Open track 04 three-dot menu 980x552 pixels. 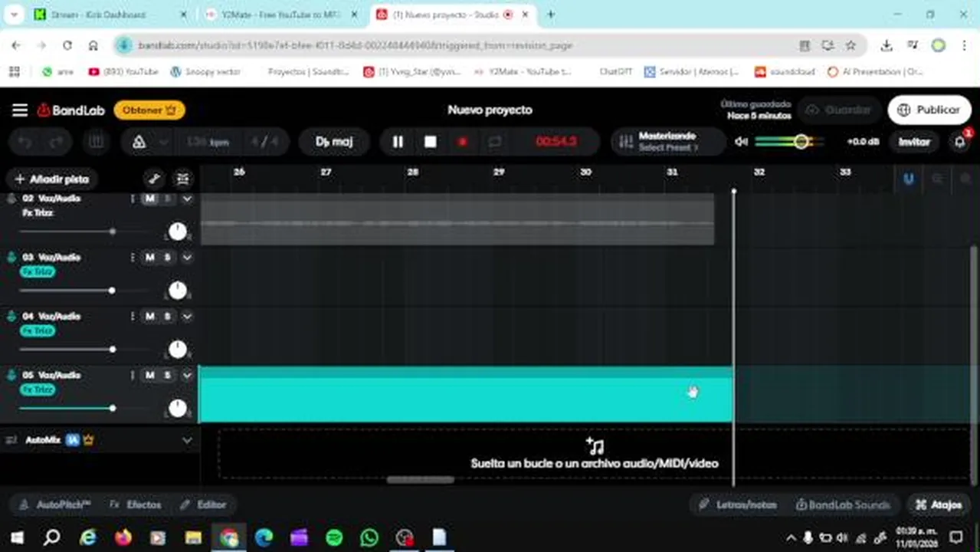[133, 317]
